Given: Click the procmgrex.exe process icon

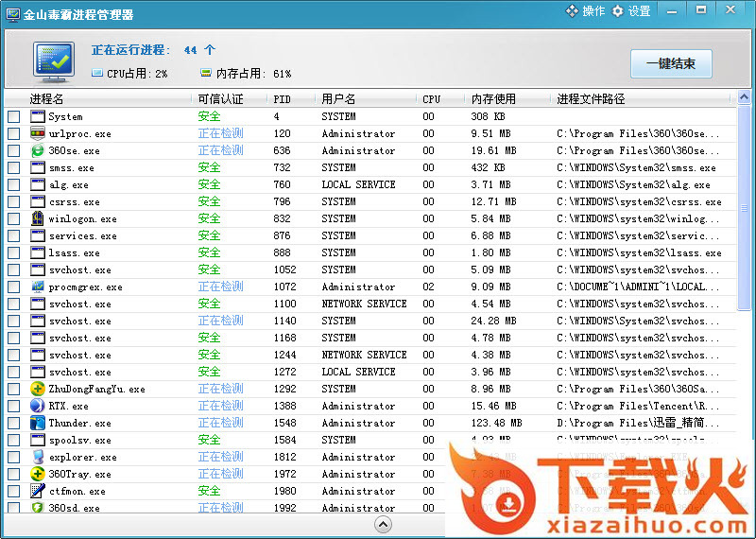Looking at the screenshot, I should pos(37,287).
